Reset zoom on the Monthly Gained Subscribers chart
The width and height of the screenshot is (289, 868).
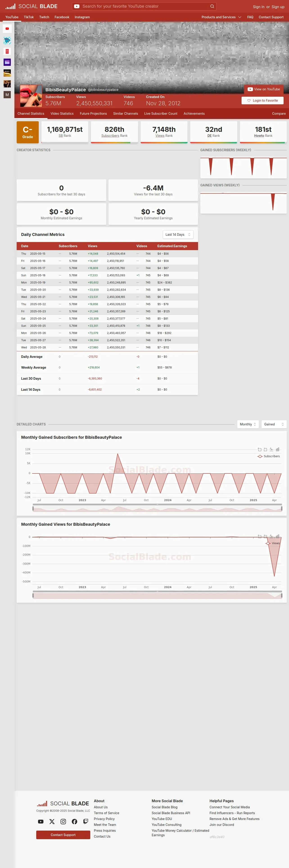coord(265,450)
